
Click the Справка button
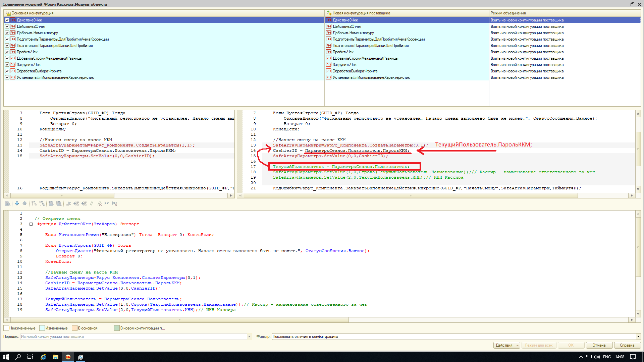point(627,345)
